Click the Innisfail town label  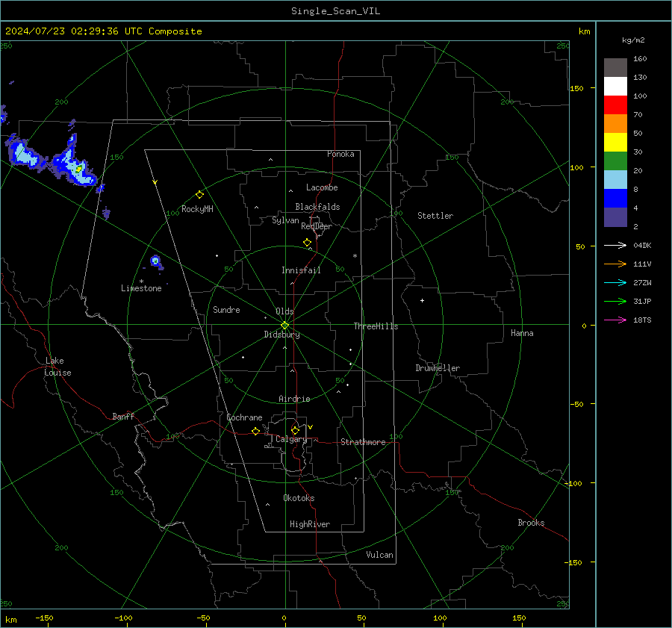coord(301,270)
